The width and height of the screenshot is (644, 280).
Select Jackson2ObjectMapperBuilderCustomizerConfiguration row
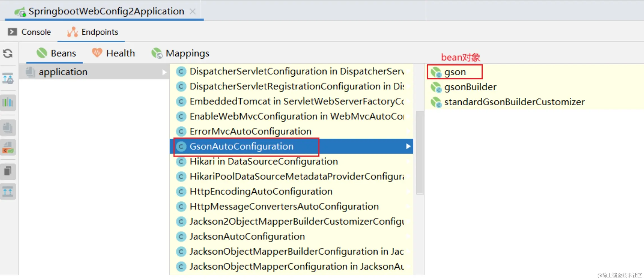pos(291,221)
